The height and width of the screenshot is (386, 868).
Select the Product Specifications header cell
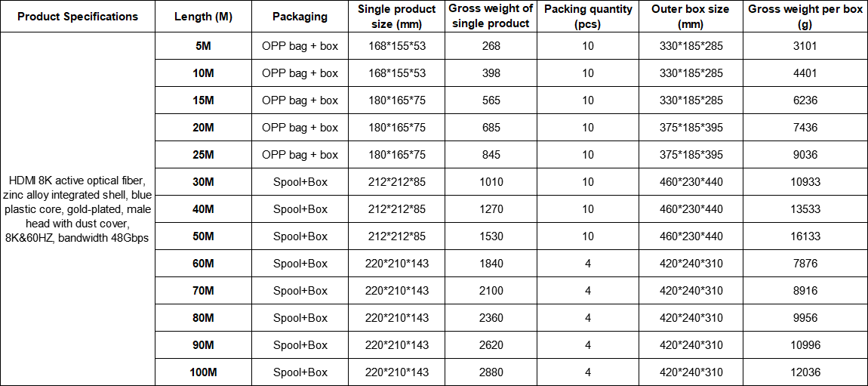[x=78, y=17]
